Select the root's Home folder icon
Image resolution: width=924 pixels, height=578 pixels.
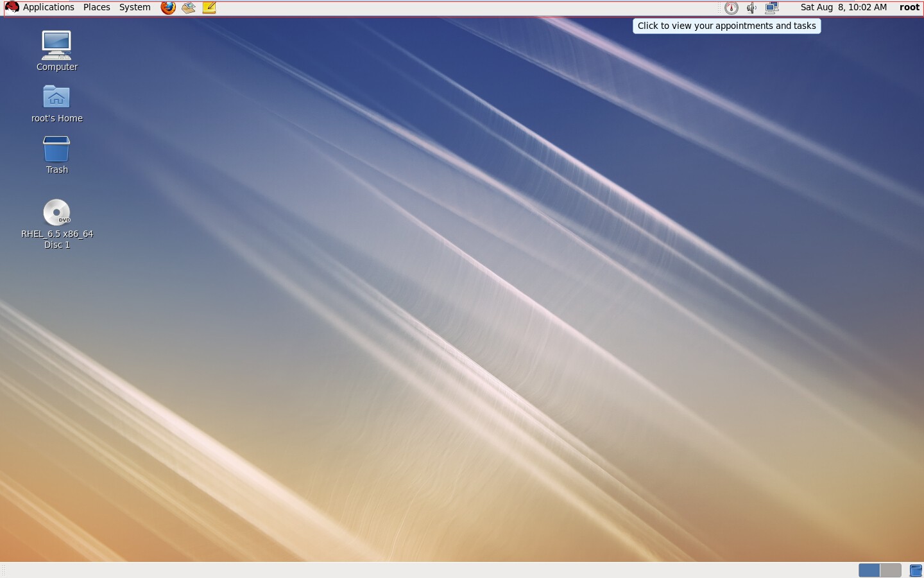tap(56, 103)
